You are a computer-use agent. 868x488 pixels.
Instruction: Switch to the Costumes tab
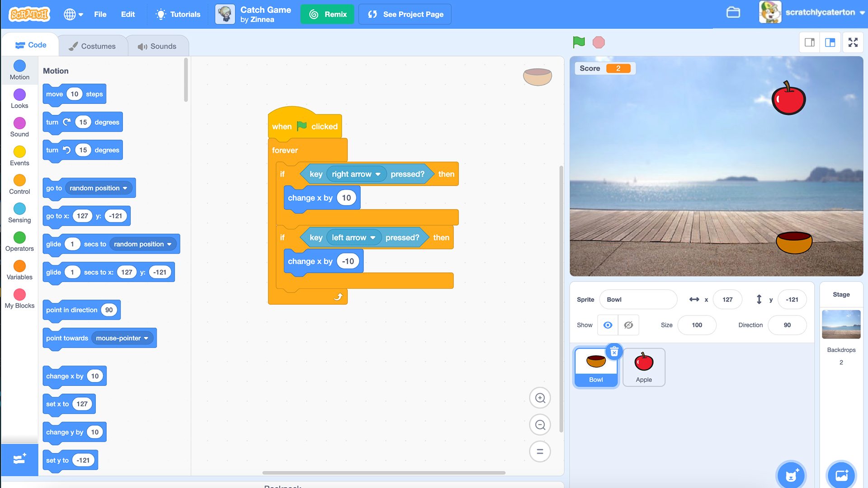pos(92,46)
